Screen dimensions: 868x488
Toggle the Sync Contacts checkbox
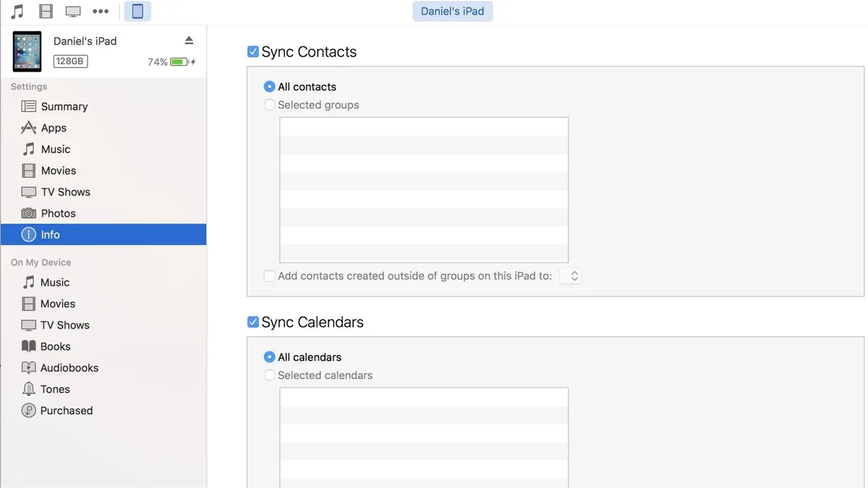click(x=252, y=51)
